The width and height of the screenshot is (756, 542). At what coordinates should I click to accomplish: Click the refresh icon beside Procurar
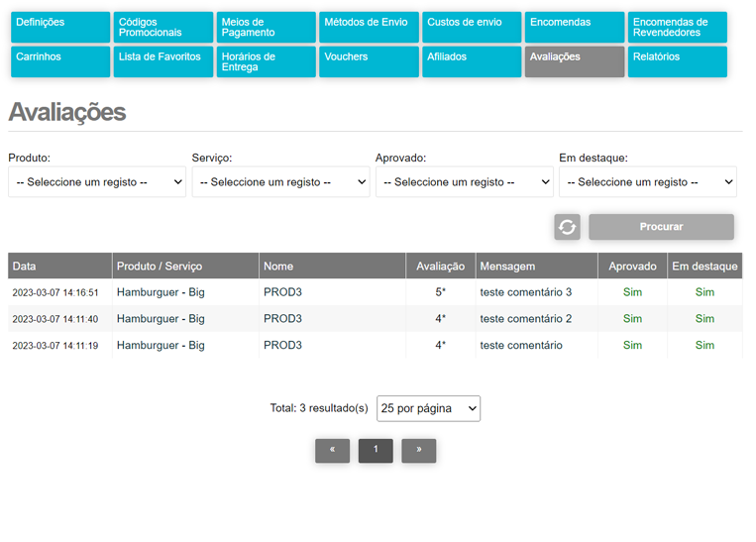click(x=567, y=227)
